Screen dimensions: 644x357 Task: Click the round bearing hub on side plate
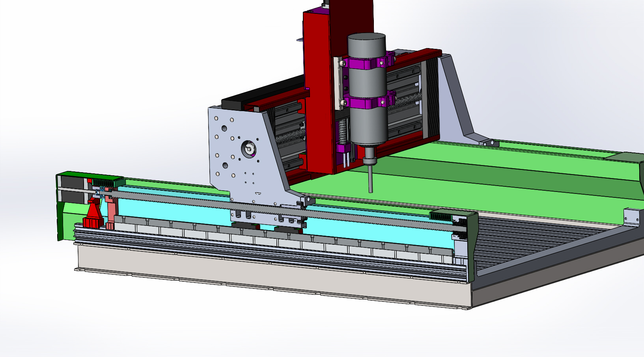point(249,149)
